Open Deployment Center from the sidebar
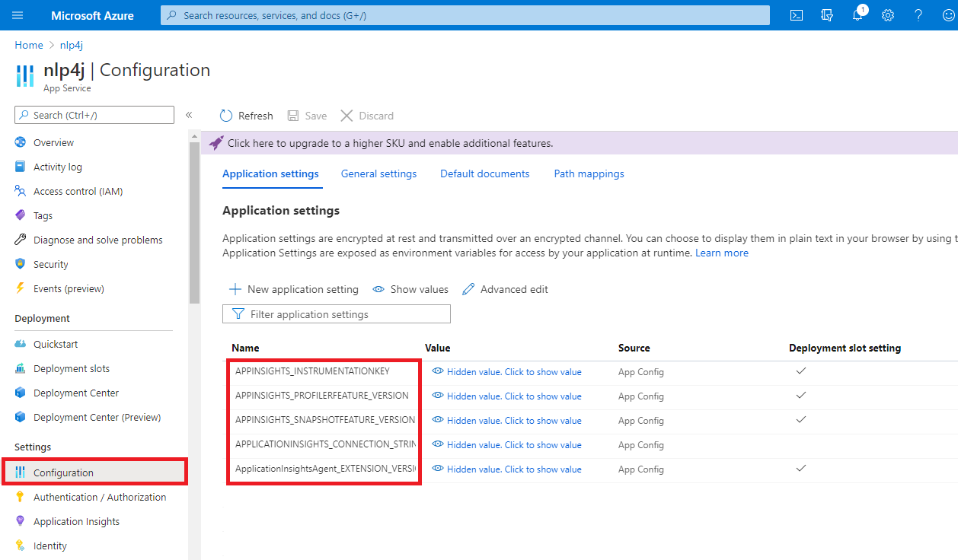Screen dimensions: 958x560 point(78,393)
